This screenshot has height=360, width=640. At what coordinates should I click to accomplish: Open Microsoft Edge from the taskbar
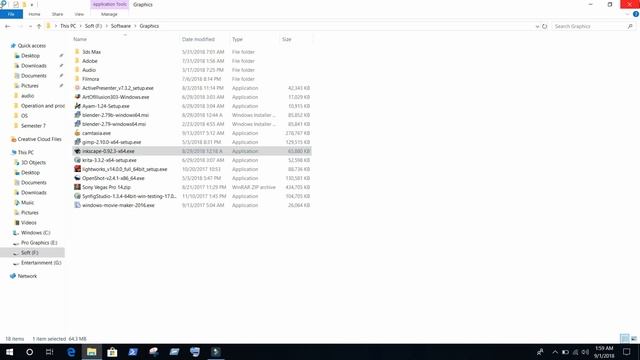71,352
